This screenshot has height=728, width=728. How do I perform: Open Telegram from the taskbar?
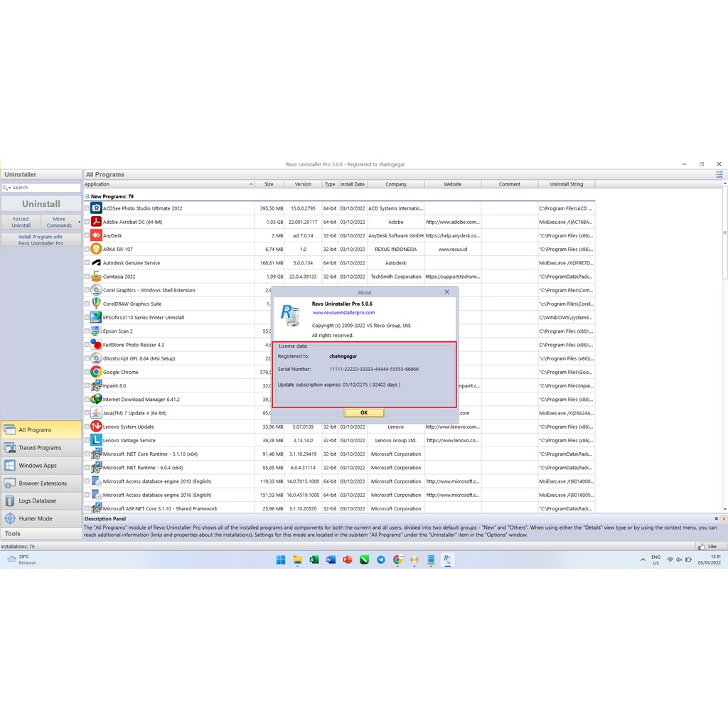pyautogui.click(x=381, y=560)
